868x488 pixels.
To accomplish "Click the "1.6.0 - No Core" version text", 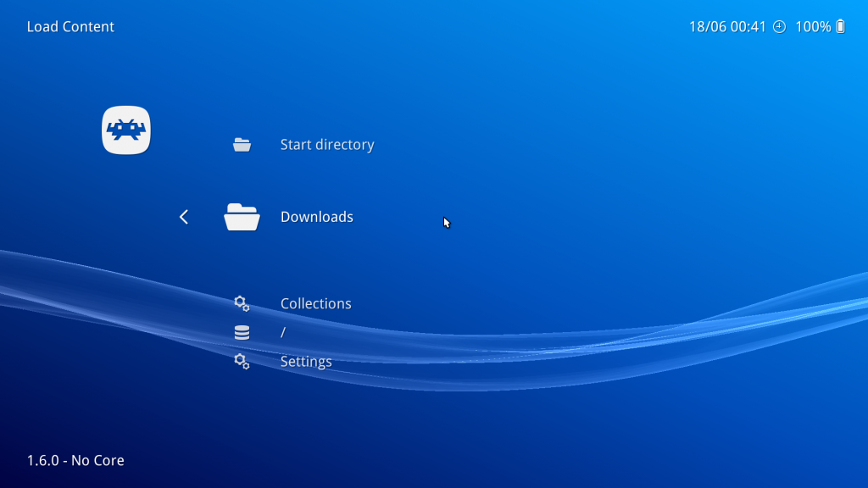I will click(75, 460).
